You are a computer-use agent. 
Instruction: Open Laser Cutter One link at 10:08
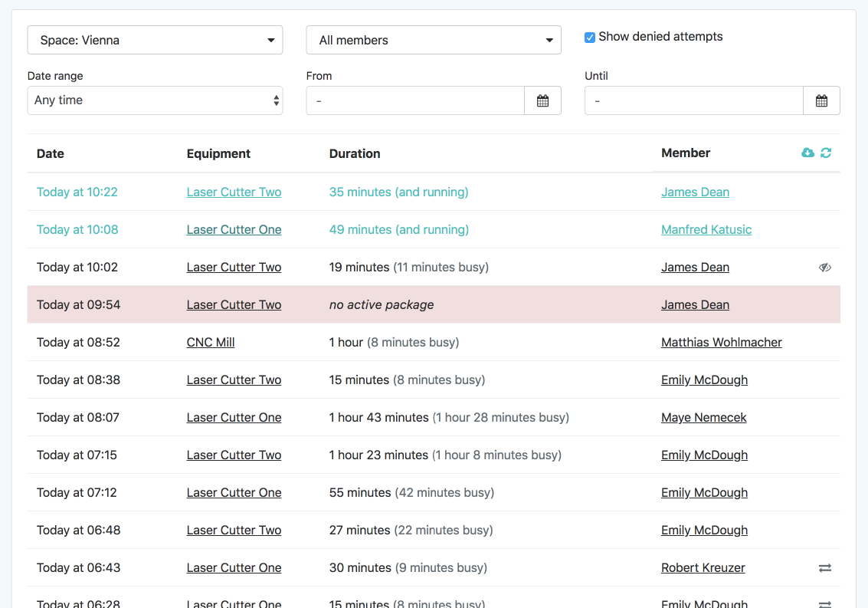click(x=234, y=229)
